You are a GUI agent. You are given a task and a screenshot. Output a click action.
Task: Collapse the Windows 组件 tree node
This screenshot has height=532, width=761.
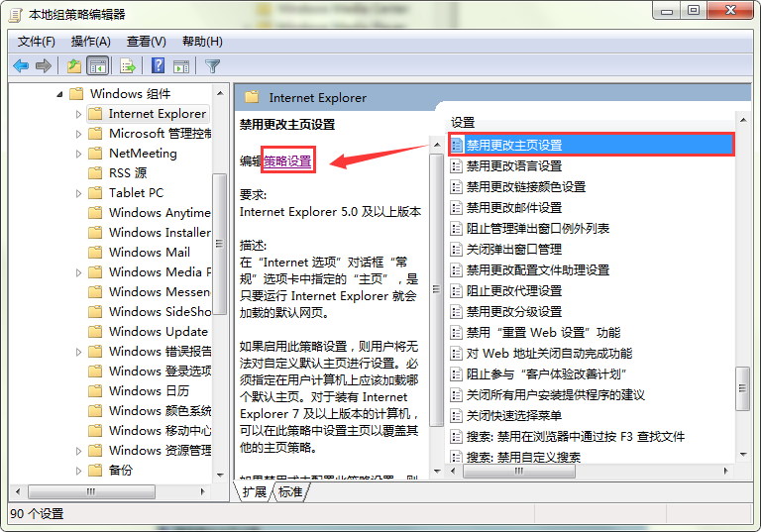point(59,94)
